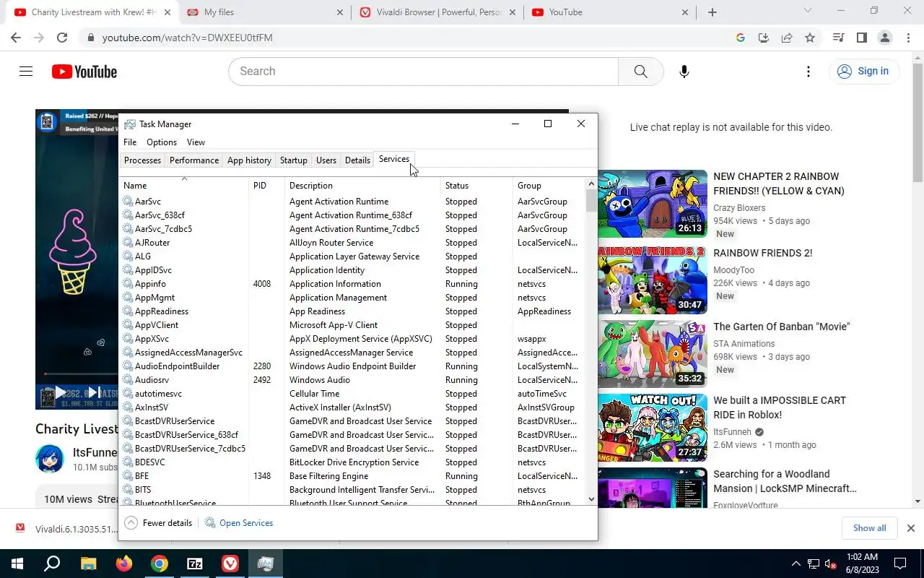Toggle the browser side panel icon
The image size is (924, 578).
click(861, 38)
